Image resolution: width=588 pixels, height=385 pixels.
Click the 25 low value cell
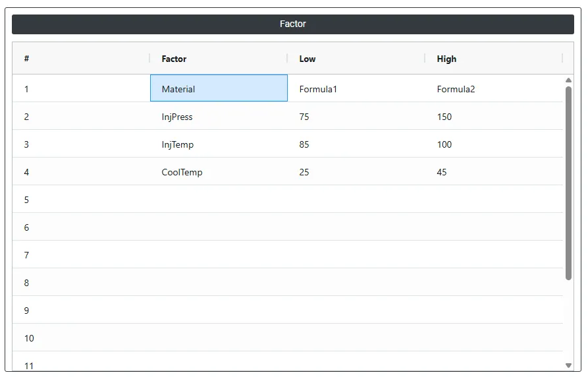pyautogui.click(x=356, y=171)
